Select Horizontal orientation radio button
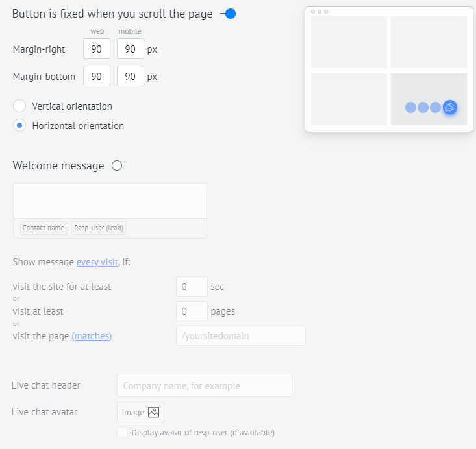The width and height of the screenshot is (476, 449). (19, 125)
